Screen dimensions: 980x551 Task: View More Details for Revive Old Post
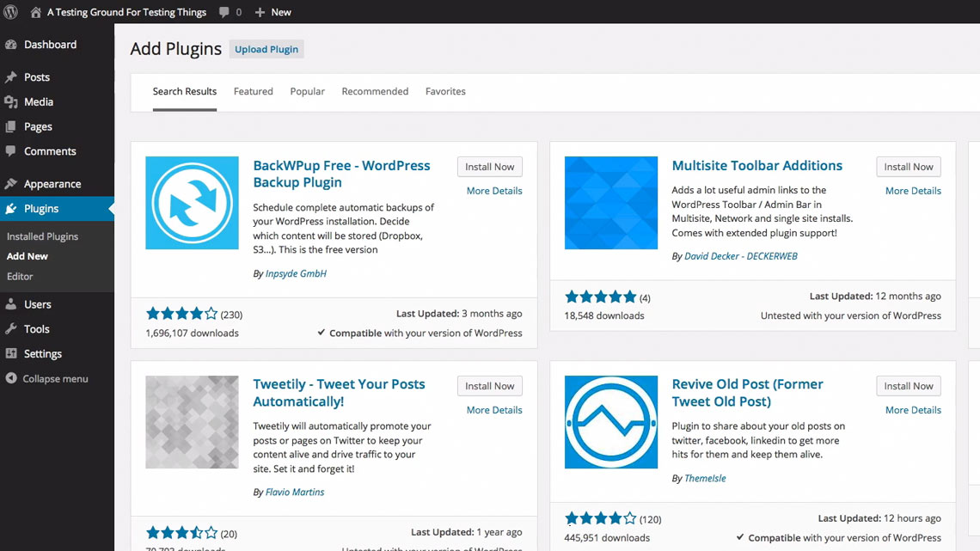click(x=913, y=410)
